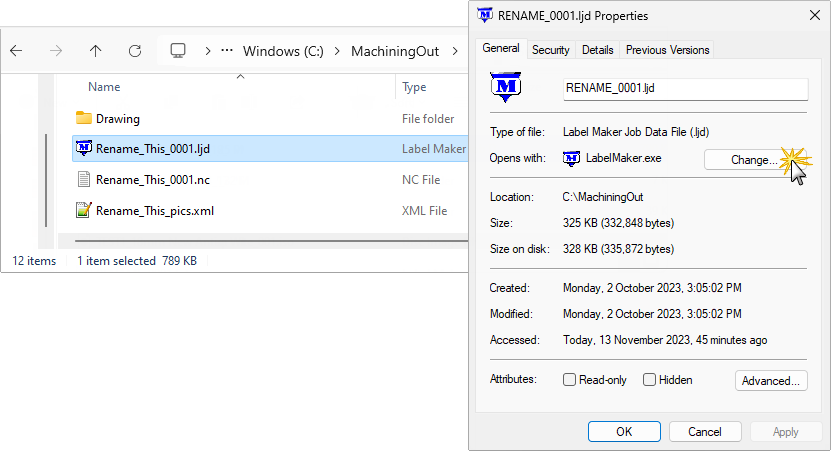The image size is (831, 451).
Task: Click the Up directory arrow
Action: [95, 50]
